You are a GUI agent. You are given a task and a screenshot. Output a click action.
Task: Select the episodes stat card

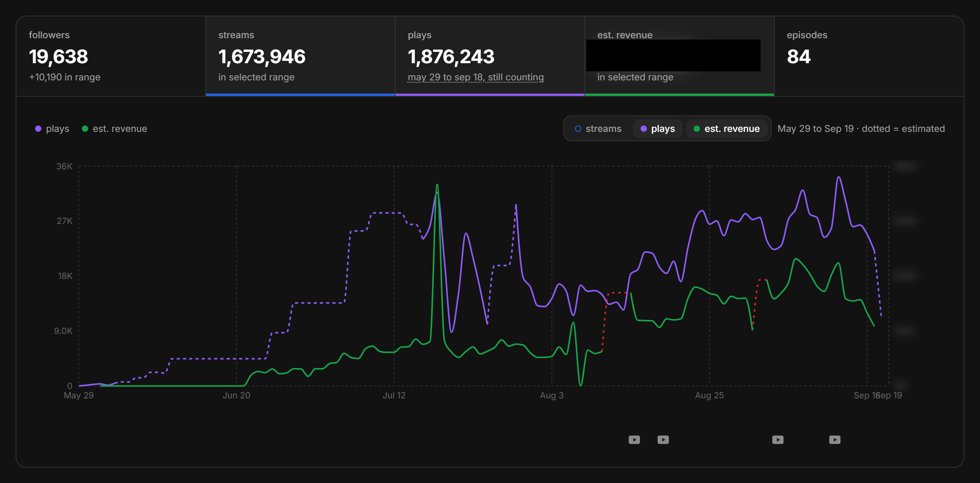[x=869, y=56]
